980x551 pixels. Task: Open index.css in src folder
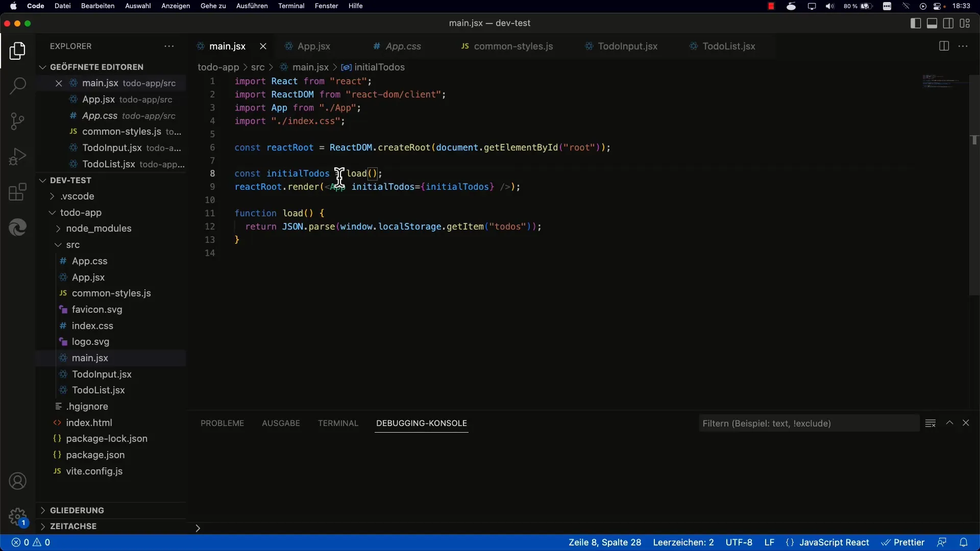[92, 326]
